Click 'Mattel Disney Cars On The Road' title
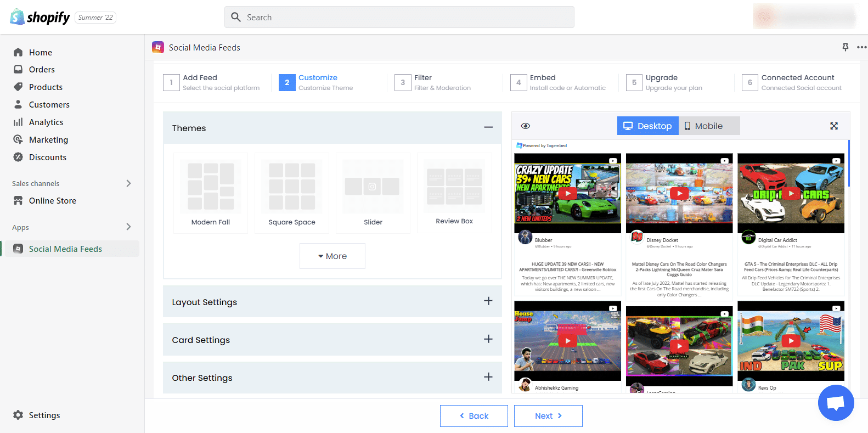This screenshot has width=868, height=433. (x=679, y=269)
